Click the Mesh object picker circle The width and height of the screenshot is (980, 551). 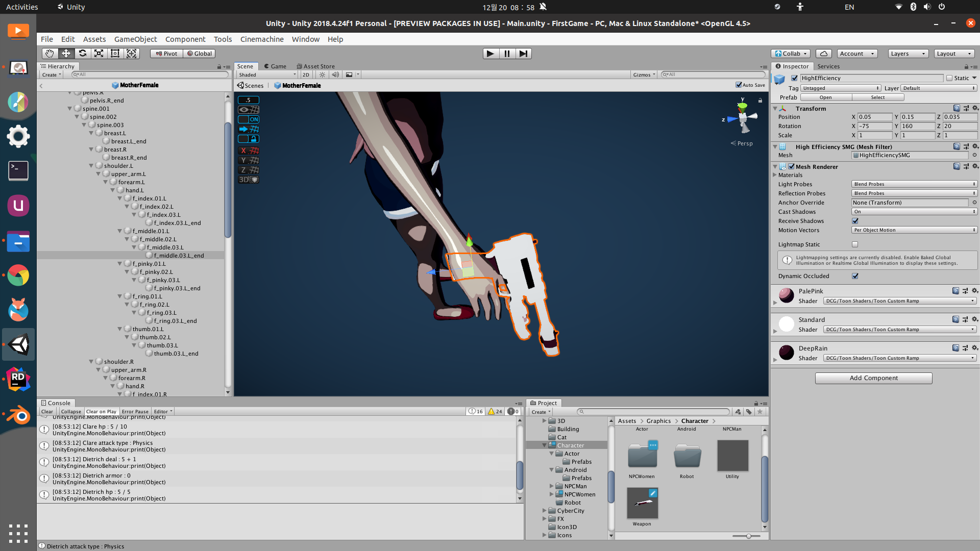(974, 155)
